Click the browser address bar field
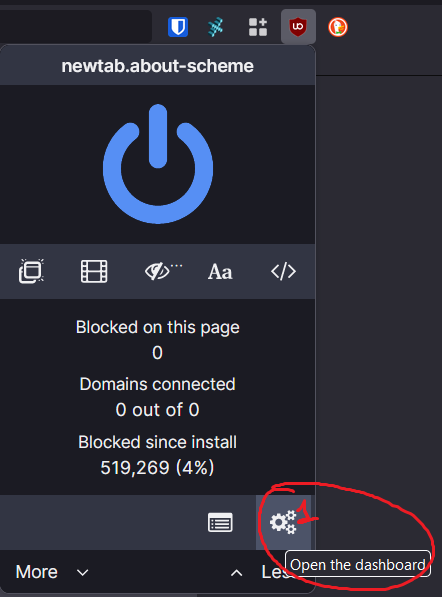Viewport: 442px width, 597px height. 76,26
